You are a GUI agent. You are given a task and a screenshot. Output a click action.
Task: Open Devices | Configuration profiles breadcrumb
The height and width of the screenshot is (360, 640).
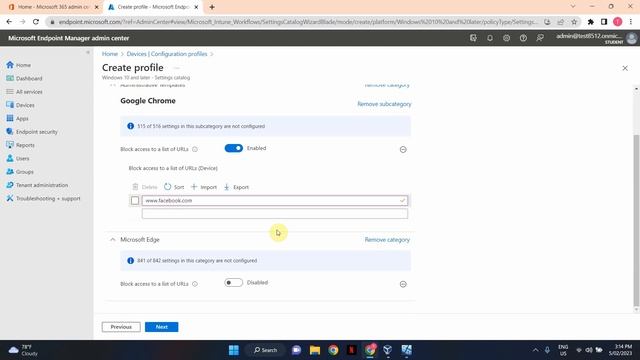click(x=167, y=54)
